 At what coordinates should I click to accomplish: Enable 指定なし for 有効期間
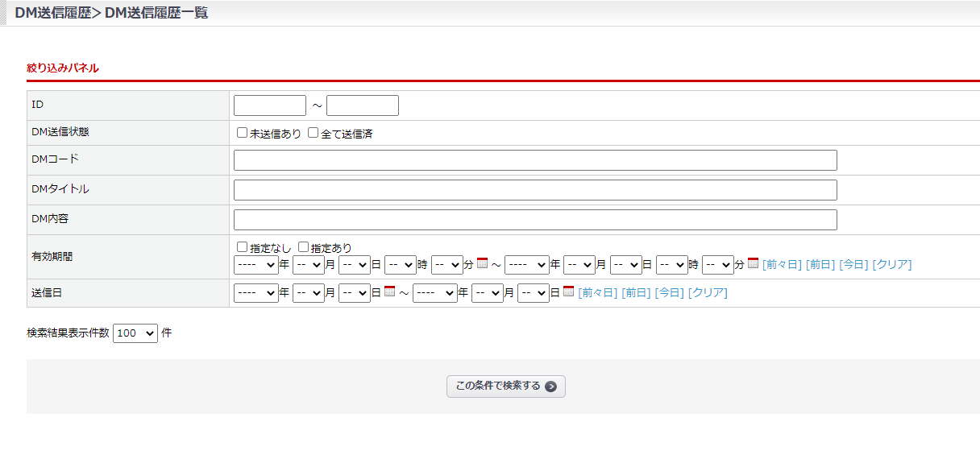coord(242,247)
